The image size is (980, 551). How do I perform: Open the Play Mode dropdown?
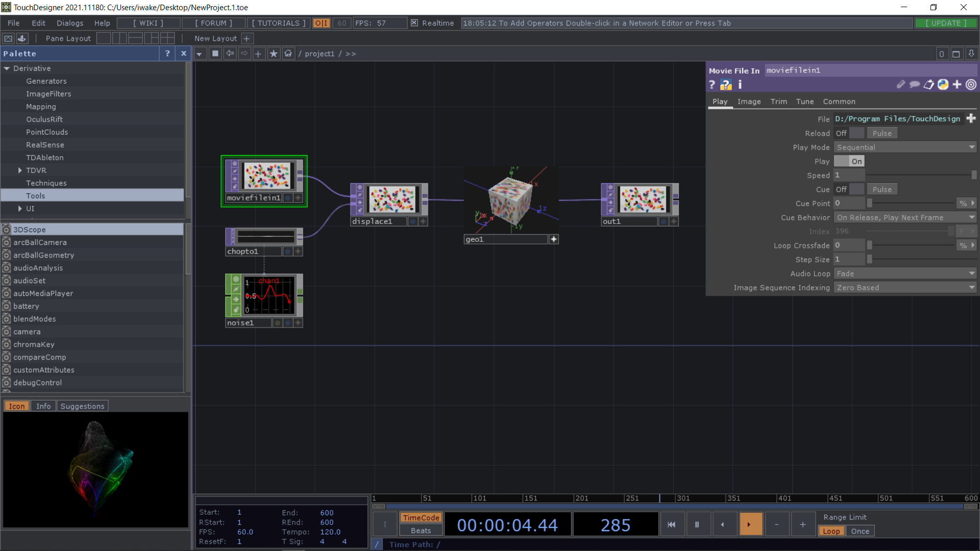pos(904,147)
